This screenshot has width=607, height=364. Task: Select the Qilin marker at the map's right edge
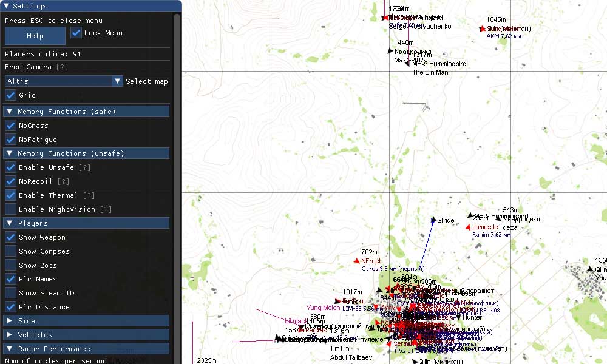coord(591,269)
